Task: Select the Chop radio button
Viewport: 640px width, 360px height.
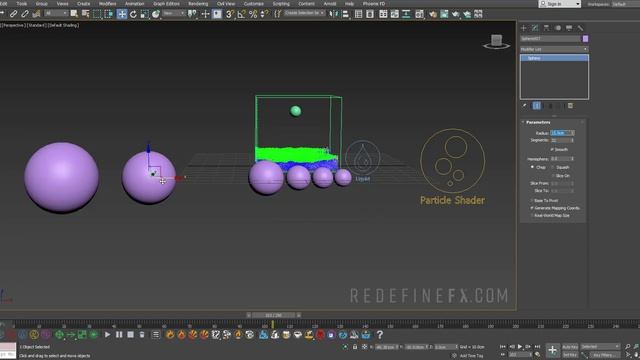Action: point(532,167)
